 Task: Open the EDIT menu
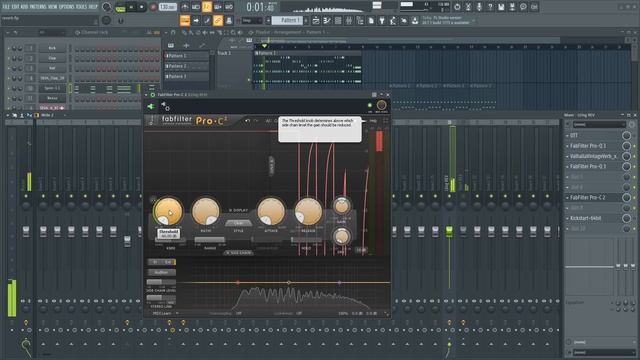[16, 7]
